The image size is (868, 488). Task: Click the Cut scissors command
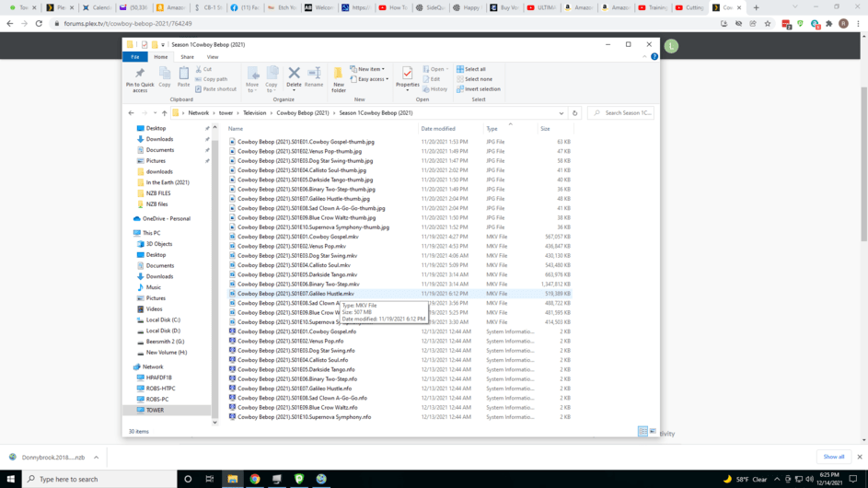click(x=203, y=69)
